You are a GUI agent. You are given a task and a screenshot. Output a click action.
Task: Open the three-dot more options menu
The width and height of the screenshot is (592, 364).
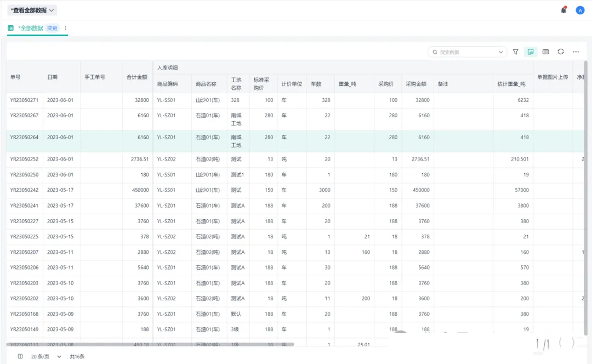pyautogui.click(x=576, y=52)
